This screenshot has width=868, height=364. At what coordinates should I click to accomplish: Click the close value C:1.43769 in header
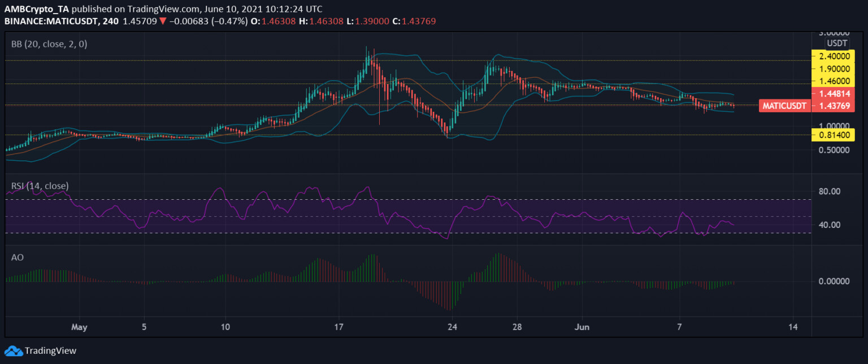414,21
